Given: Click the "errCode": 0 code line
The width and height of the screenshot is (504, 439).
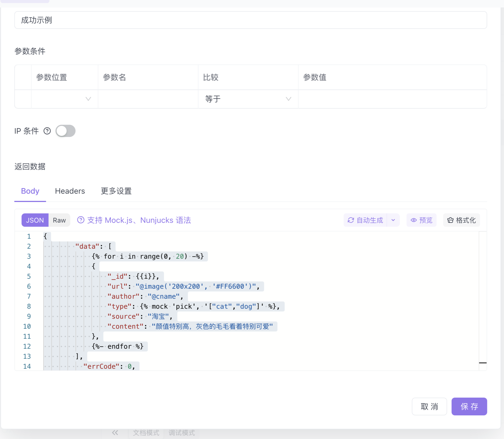Looking at the screenshot, I should click(x=109, y=366).
